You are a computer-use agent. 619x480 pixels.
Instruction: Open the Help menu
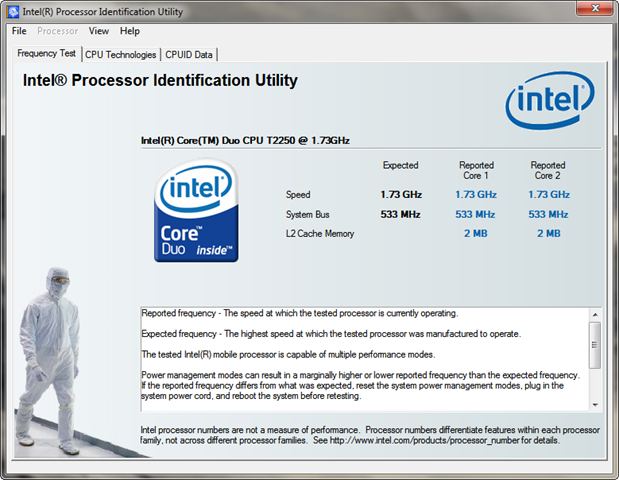pyautogui.click(x=130, y=31)
